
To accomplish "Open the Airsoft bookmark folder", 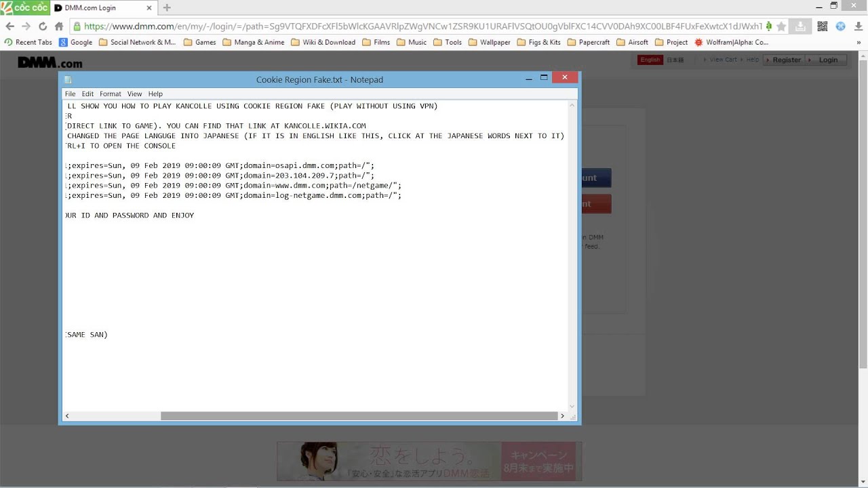I will pyautogui.click(x=632, y=42).
